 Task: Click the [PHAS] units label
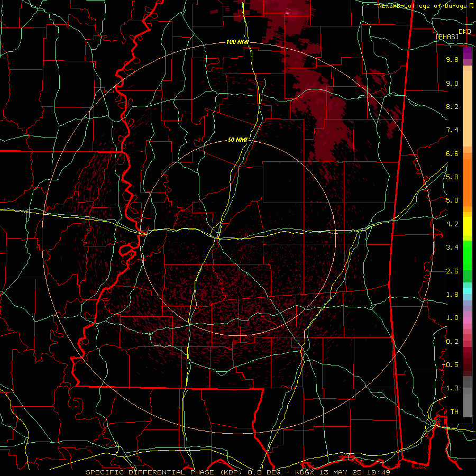tap(447, 37)
